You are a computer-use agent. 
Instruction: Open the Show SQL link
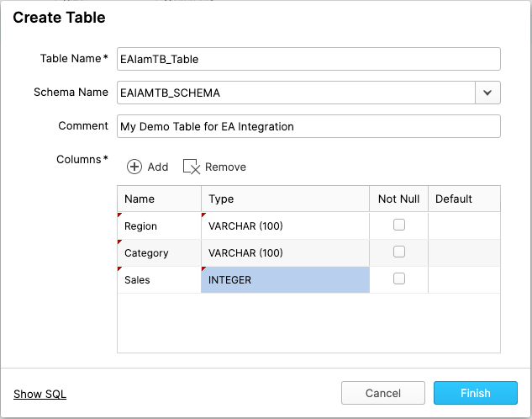[x=40, y=394]
